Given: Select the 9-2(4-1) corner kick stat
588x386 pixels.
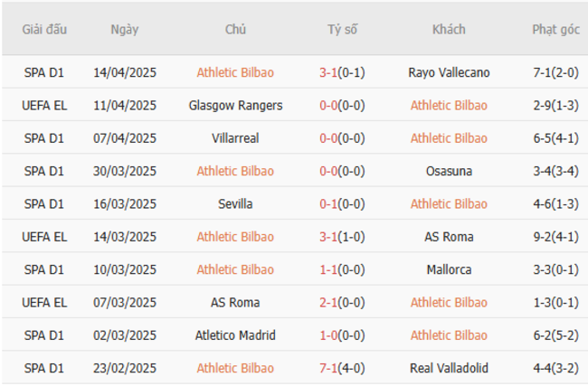Looking at the screenshot, I should pyautogui.click(x=555, y=237).
